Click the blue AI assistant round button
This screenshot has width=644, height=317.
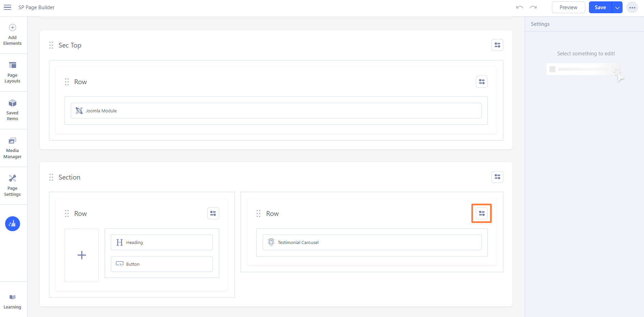pyautogui.click(x=13, y=224)
